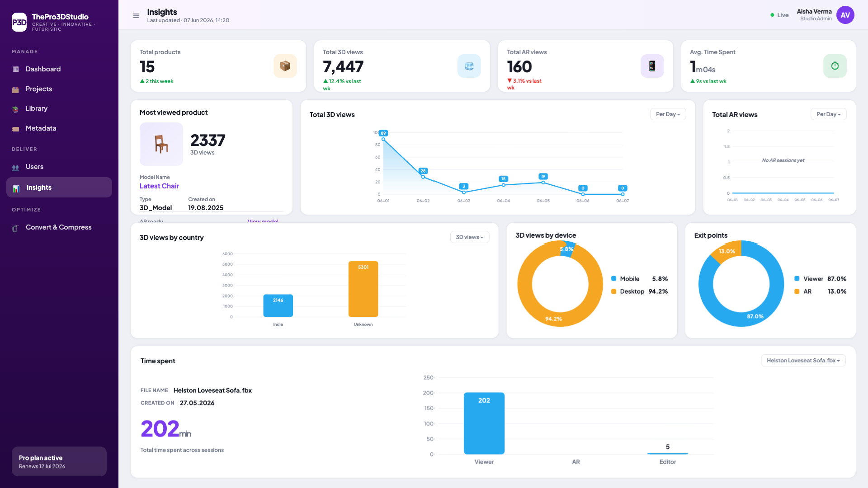Click the Users people icon
The image size is (868, 488).
(x=15, y=168)
